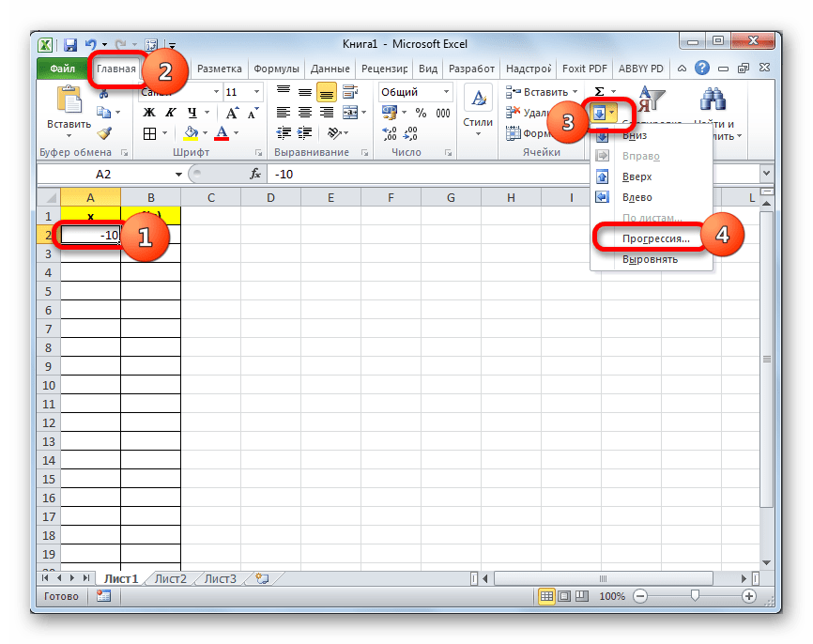
Task: Open the Шрифт dialog launcher
Action: [258, 153]
